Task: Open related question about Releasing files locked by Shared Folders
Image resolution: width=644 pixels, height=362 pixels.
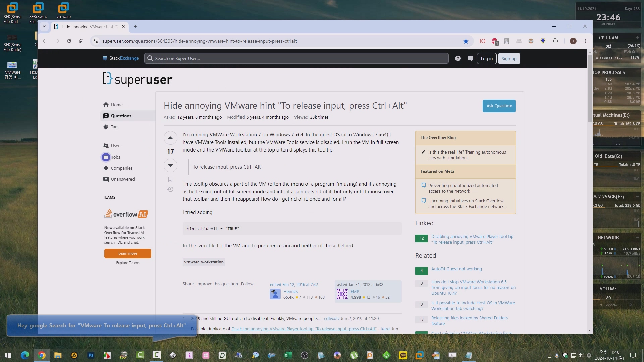Action: [469, 321]
